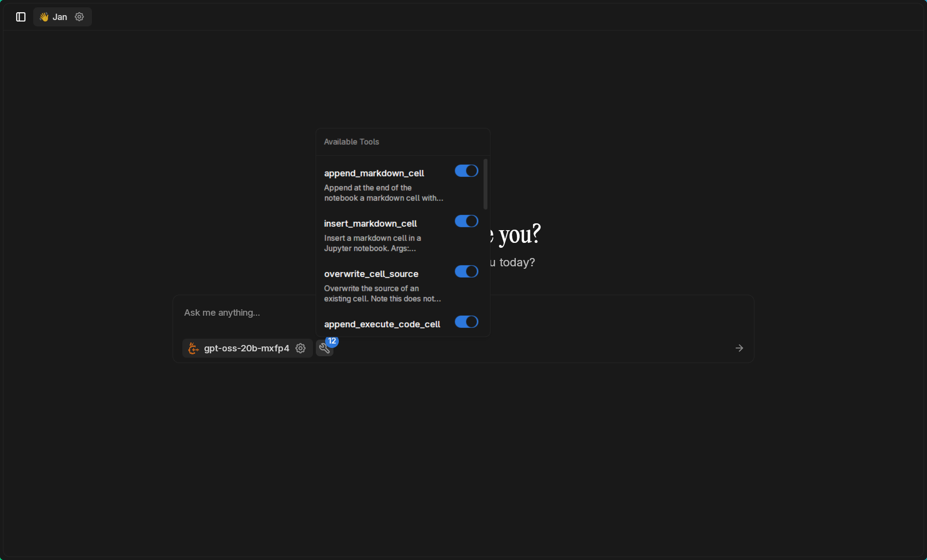Viewport: 927px width, 560px height.
Task: Click the blue 12 tools count badge
Action: 332,341
